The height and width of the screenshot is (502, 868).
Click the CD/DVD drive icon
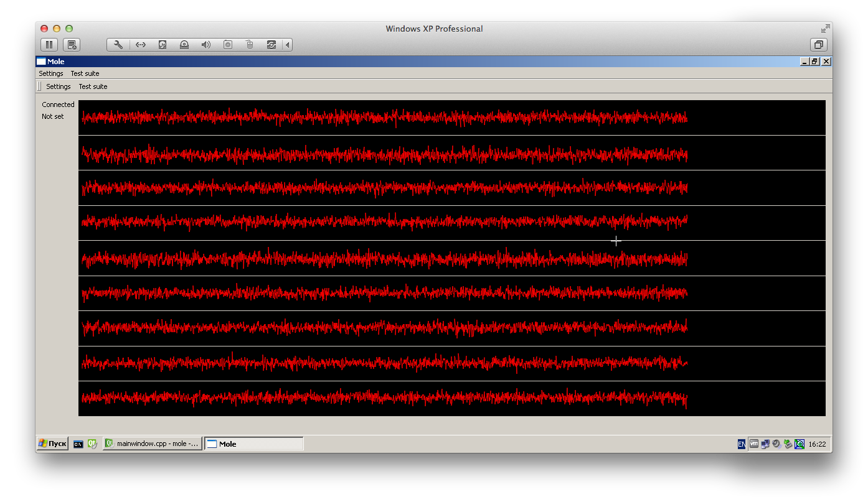click(184, 45)
